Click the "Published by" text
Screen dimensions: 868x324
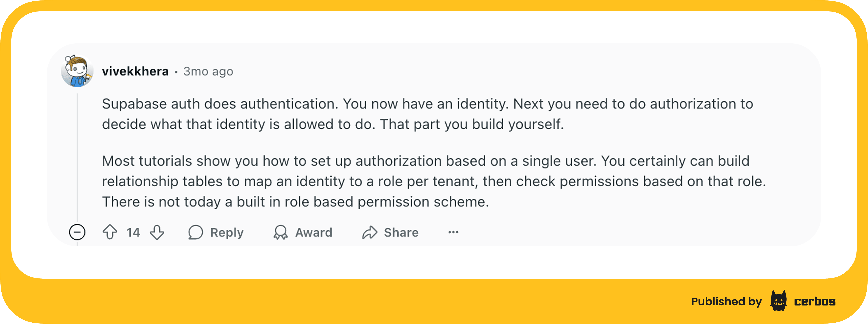coord(726,301)
